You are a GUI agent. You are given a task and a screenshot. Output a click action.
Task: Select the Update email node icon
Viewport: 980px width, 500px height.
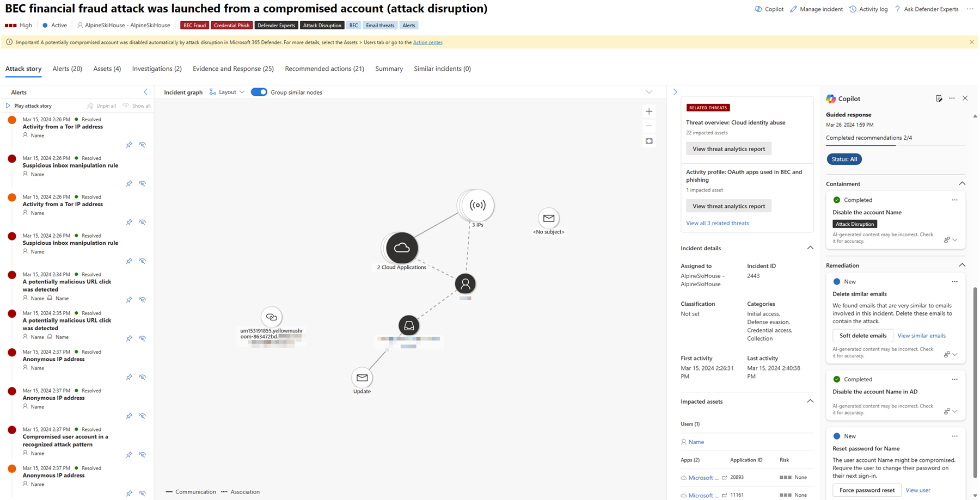(362, 378)
